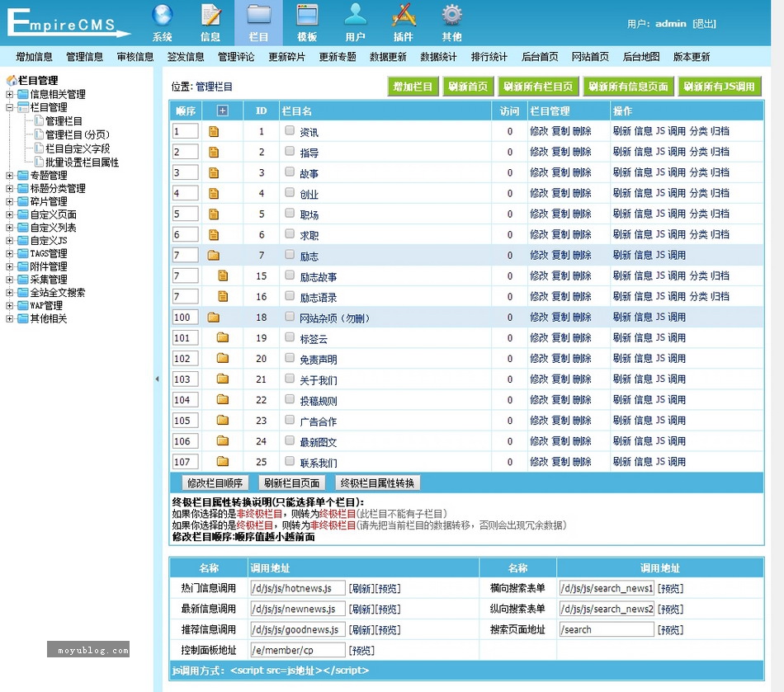Click the 刷新所有JS调用 button
784x692 pixels.
pos(720,87)
